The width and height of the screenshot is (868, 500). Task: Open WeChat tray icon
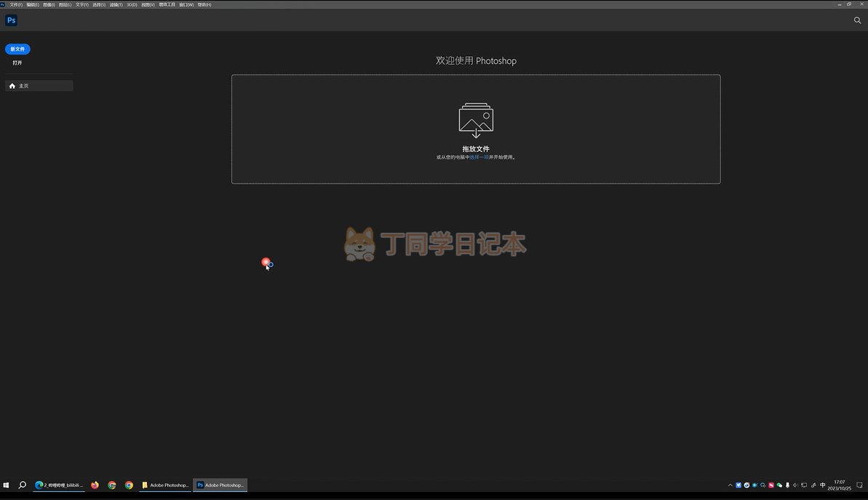point(779,485)
